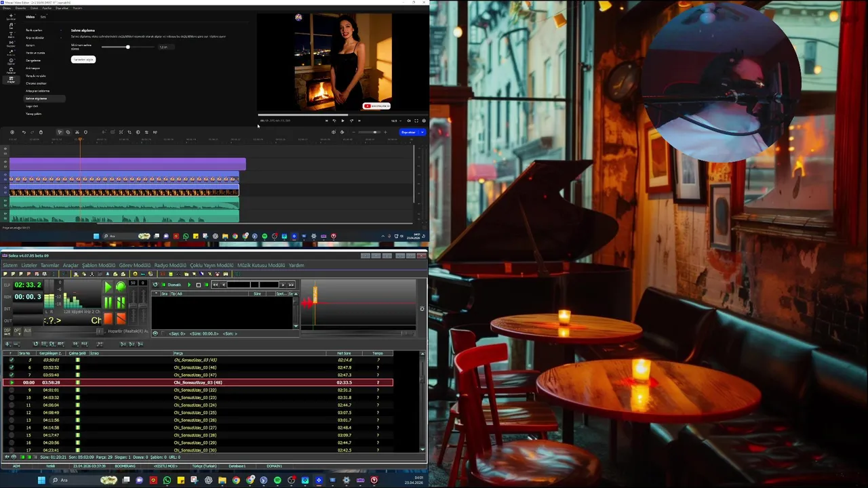Click the first volume fader in Solea
868x488 pixels.
(x=133, y=306)
